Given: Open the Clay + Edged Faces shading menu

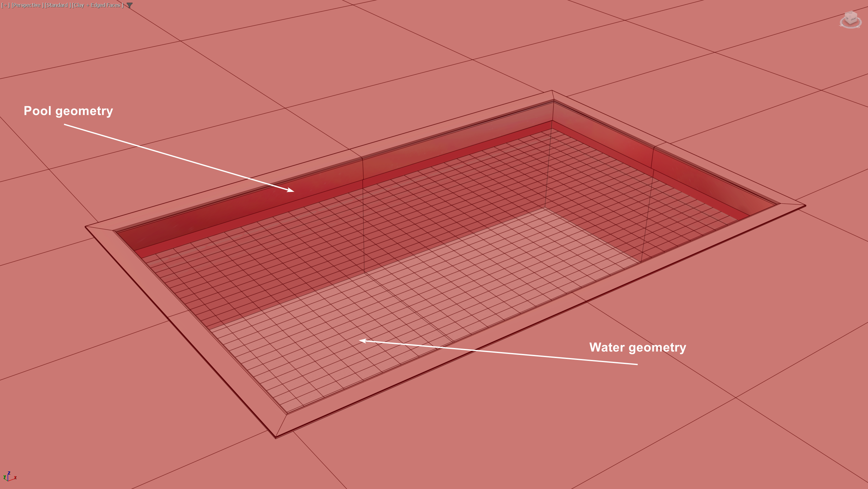Looking at the screenshot, I should click(98, 5).
